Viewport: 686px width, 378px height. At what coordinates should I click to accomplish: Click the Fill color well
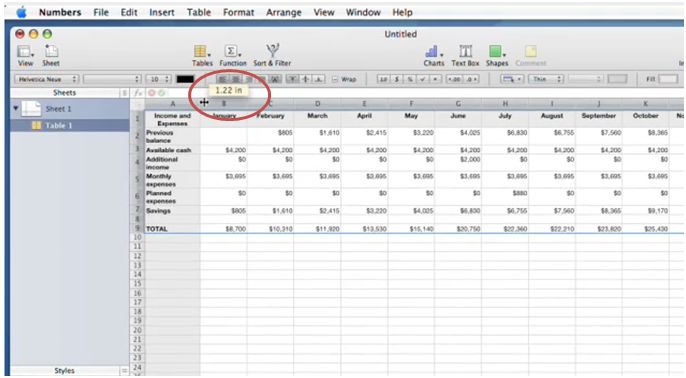tap(668, 79)
